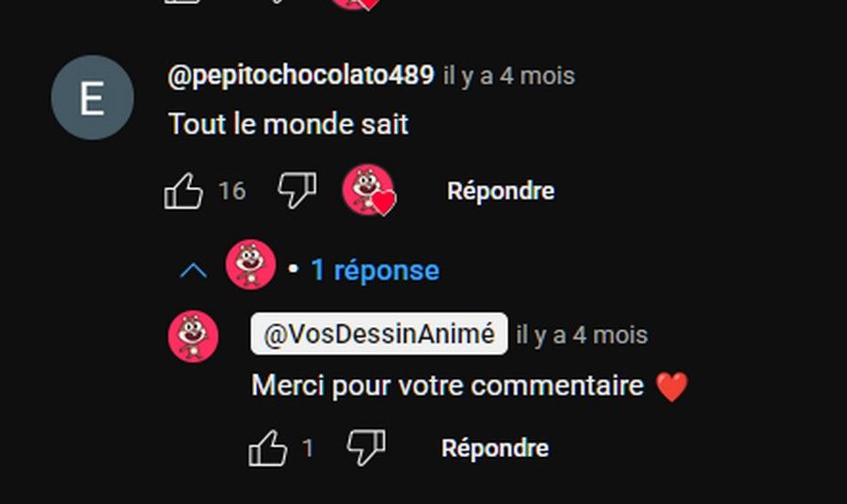Screen dimensions: 847x504
Task: Like the VosDessinAnimé reply
Action: [268, 448]
